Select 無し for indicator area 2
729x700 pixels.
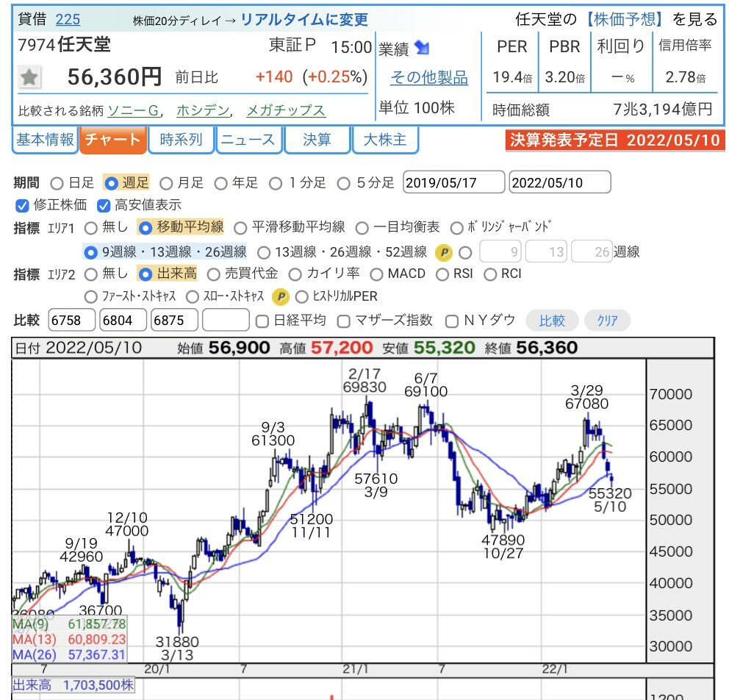90,274
